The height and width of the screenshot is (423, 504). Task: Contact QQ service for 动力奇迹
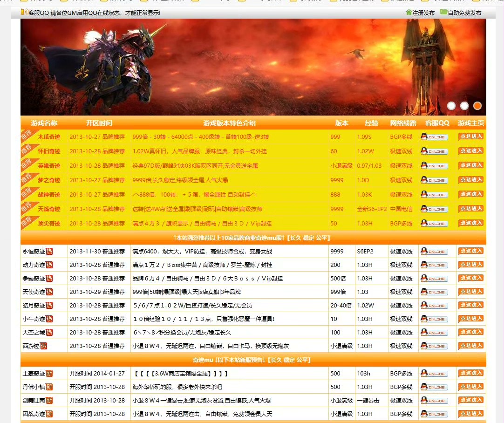[x=434, y=265]
